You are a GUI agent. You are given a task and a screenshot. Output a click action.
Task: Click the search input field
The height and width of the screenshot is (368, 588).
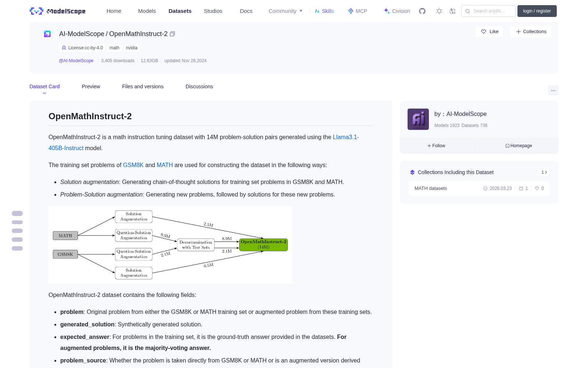click(488, 11)
